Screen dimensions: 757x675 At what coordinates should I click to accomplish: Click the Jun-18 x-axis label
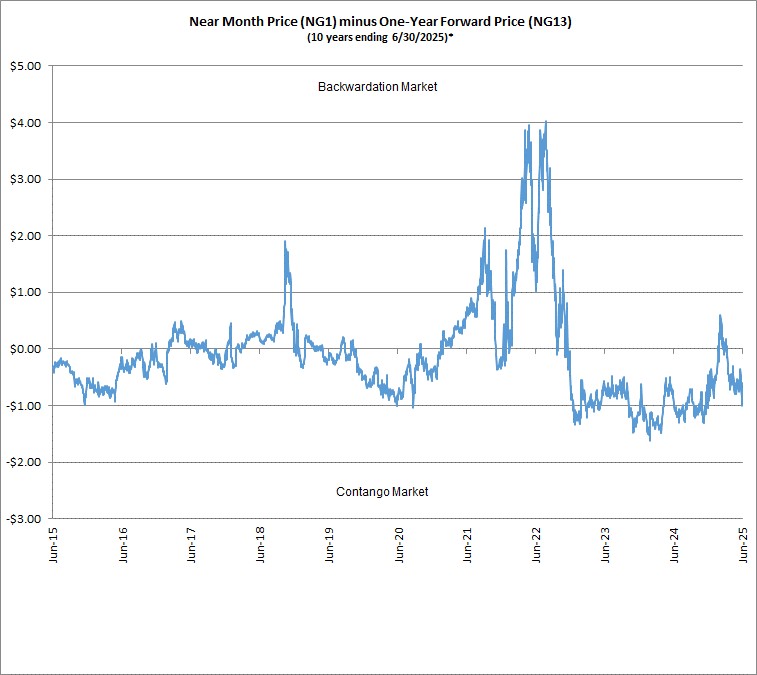coord(260,545)
